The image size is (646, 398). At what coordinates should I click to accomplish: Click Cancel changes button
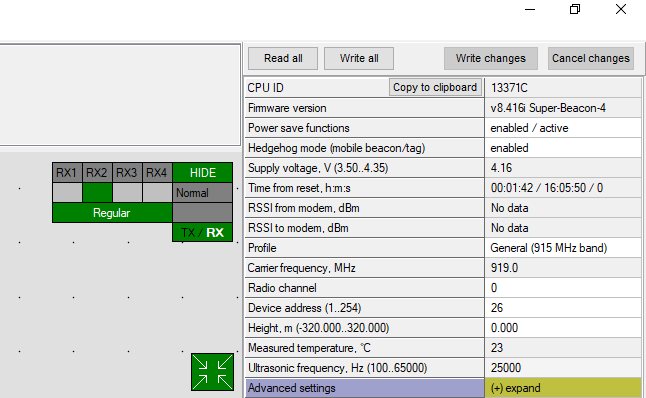click(591, 59)
